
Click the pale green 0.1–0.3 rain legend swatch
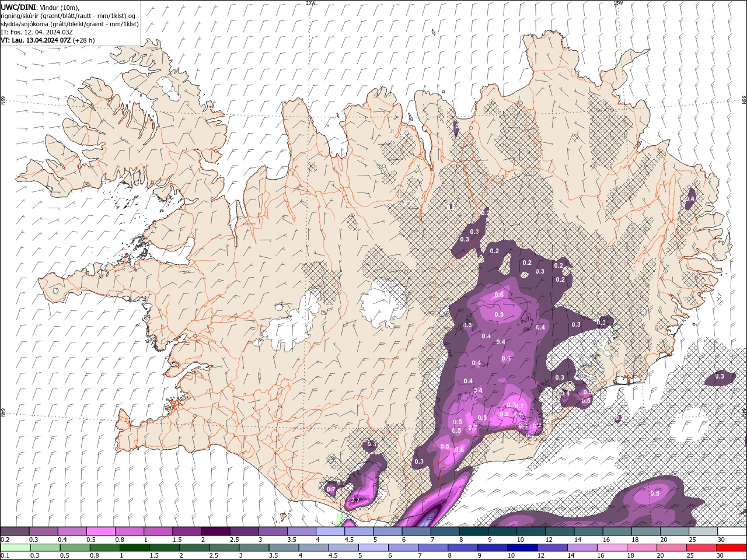[15, 548]
